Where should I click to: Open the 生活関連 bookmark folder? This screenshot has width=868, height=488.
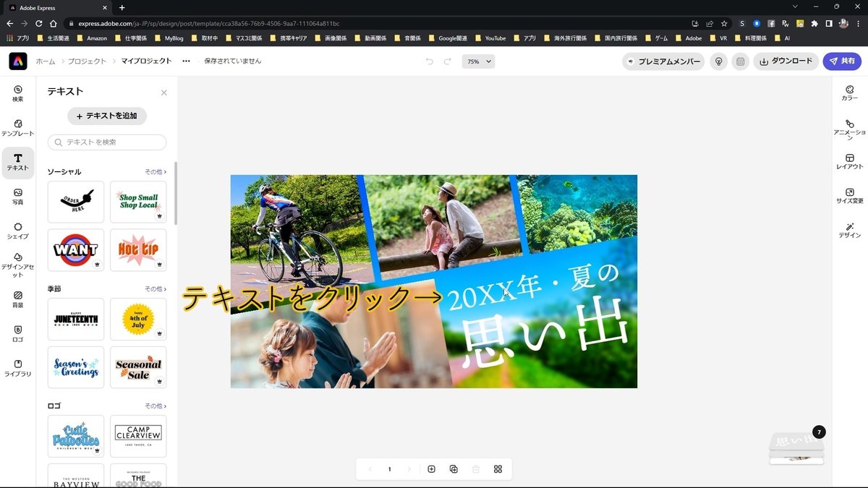(x=53, y=38)
